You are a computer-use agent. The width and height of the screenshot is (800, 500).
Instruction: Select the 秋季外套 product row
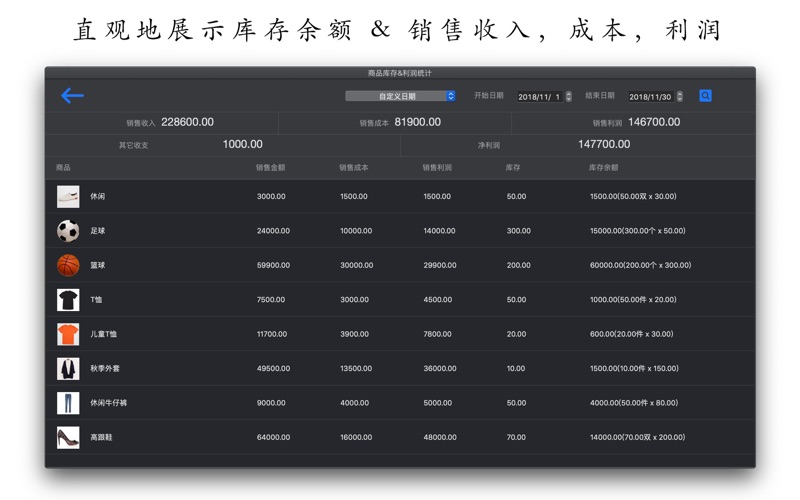(x=400, y=369)
